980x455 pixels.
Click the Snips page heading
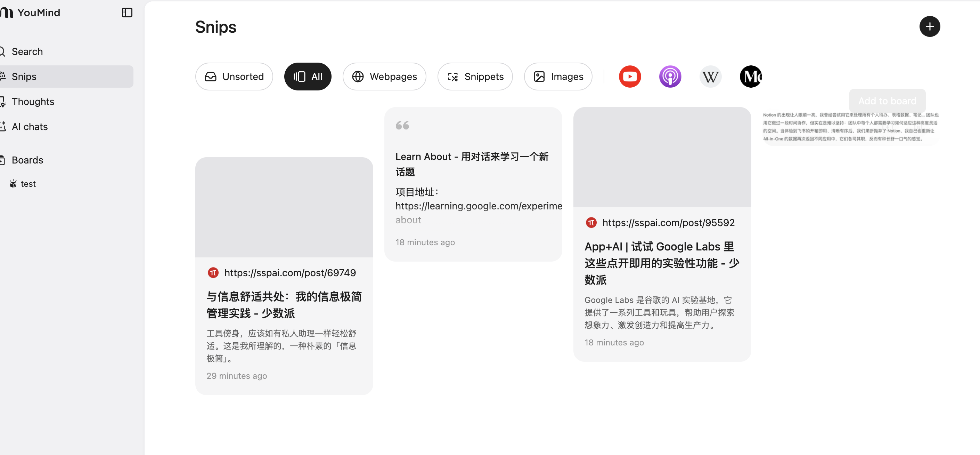point(216,27)
